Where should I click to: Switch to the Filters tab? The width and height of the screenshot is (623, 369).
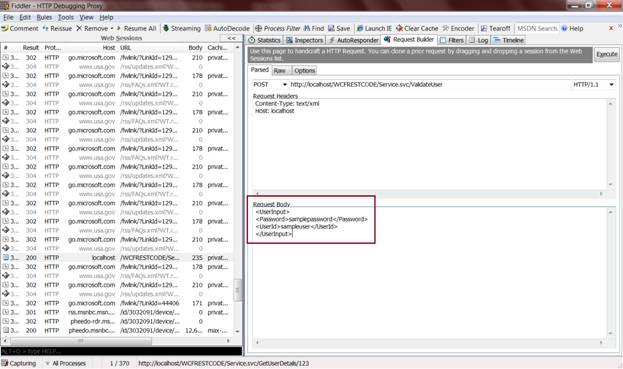point(452,40)
